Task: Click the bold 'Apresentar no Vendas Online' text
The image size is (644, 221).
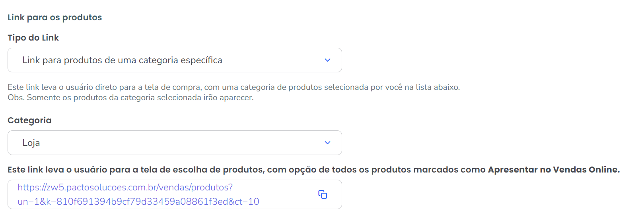Action: coord(553,170)
